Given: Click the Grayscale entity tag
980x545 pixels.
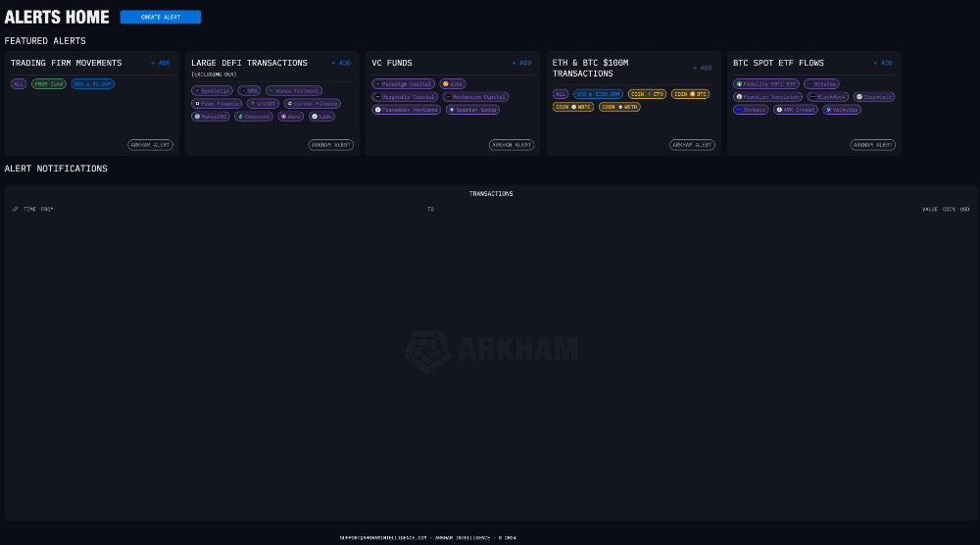Looking at the screenshot, I should click(x=873, y=97).
